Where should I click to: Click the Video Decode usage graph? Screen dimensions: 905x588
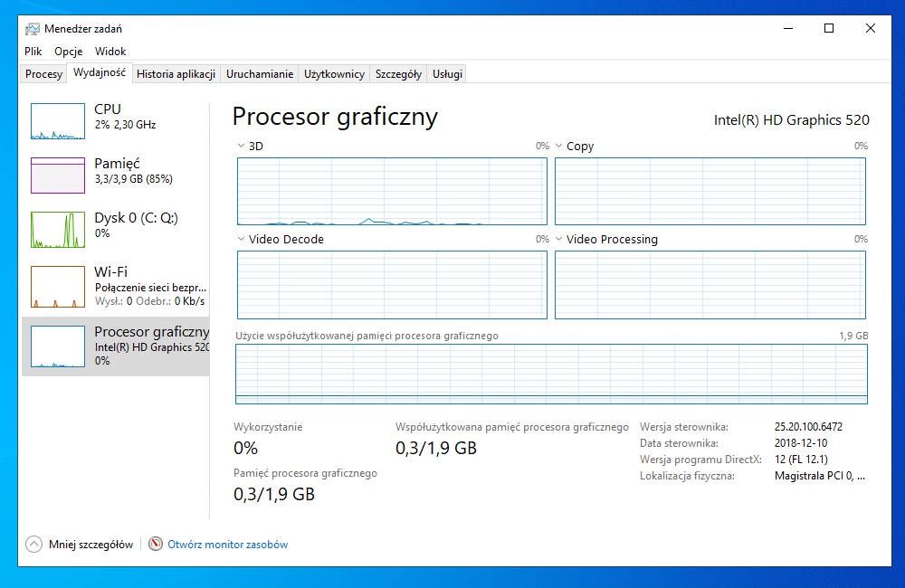[x=392, y=284]
